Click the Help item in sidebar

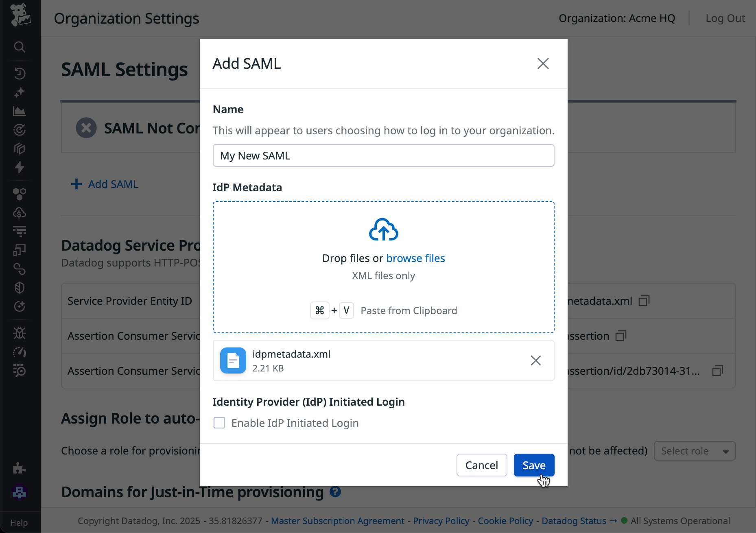tap(19, 523)
